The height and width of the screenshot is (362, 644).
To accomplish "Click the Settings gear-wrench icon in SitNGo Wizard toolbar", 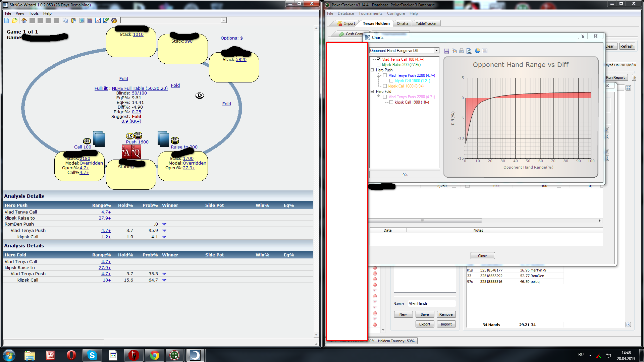I will click(114, 20).
